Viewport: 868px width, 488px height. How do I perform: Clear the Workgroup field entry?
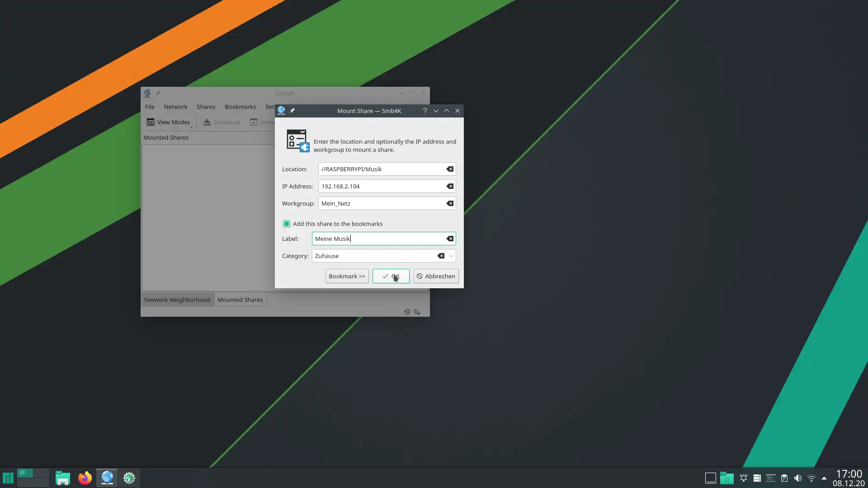coord(450,203)
